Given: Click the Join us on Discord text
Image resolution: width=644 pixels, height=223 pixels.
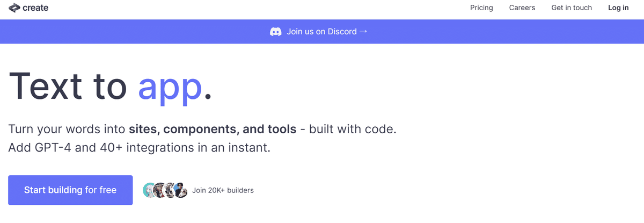Looking at the screenshot, I should point(321,32).
